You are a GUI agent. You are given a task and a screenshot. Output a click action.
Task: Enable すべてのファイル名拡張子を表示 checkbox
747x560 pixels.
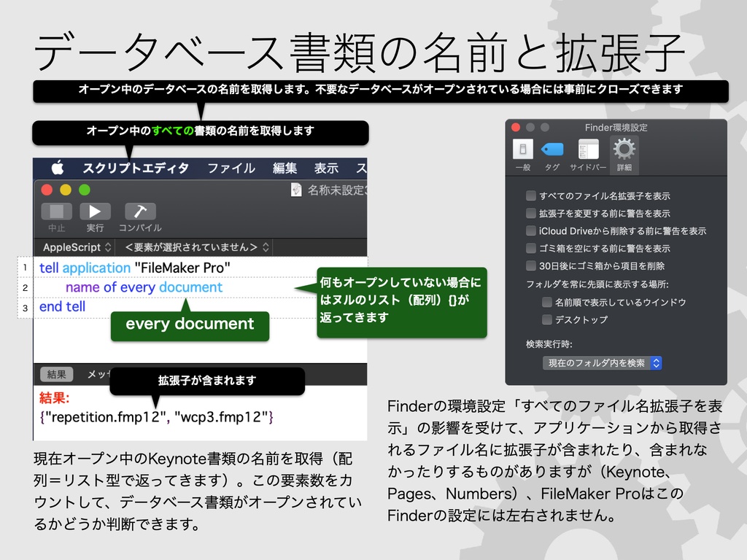coord(532,195)
